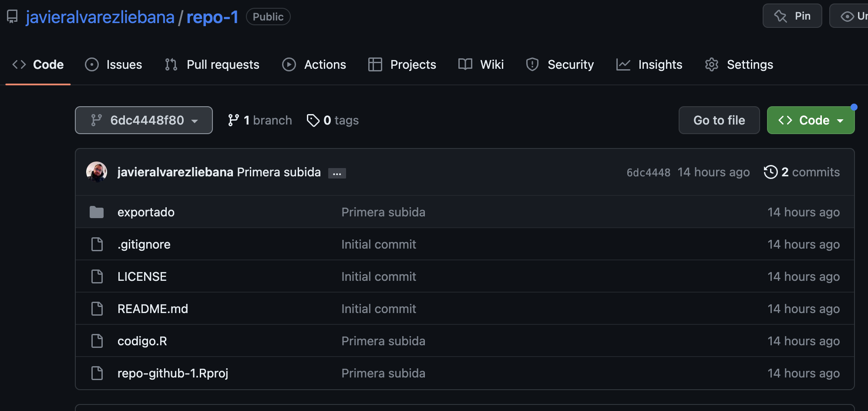868x411 pixels.
Task: Open the repo-github-1.Rproj file link
Action: 173,373
